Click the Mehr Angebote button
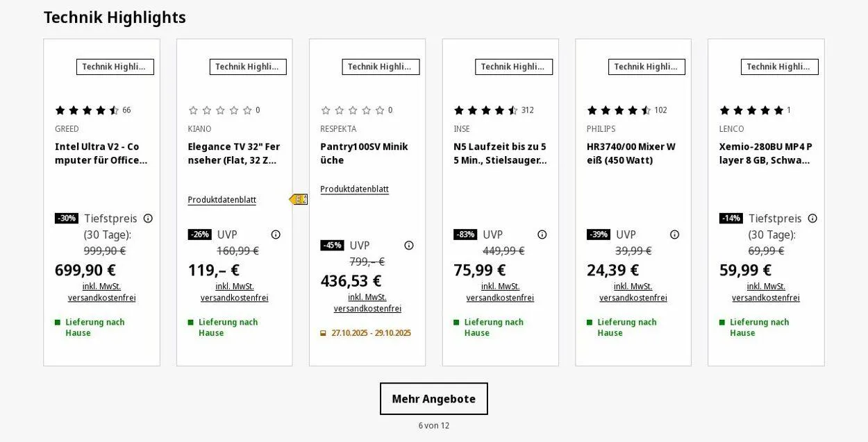Viewport: 868px width, 442px height. 433,399
